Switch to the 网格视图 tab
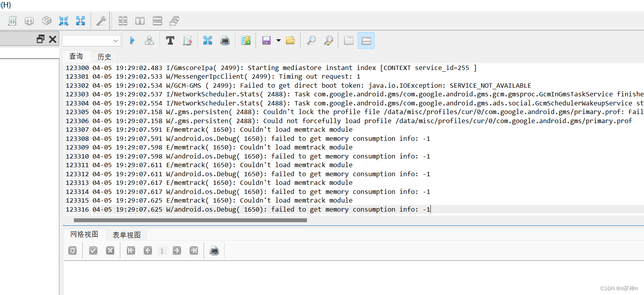 tap(84, 234)
